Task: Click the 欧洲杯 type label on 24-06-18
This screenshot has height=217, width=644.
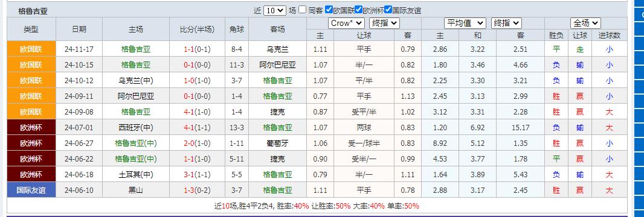Action: click(31, 174)
